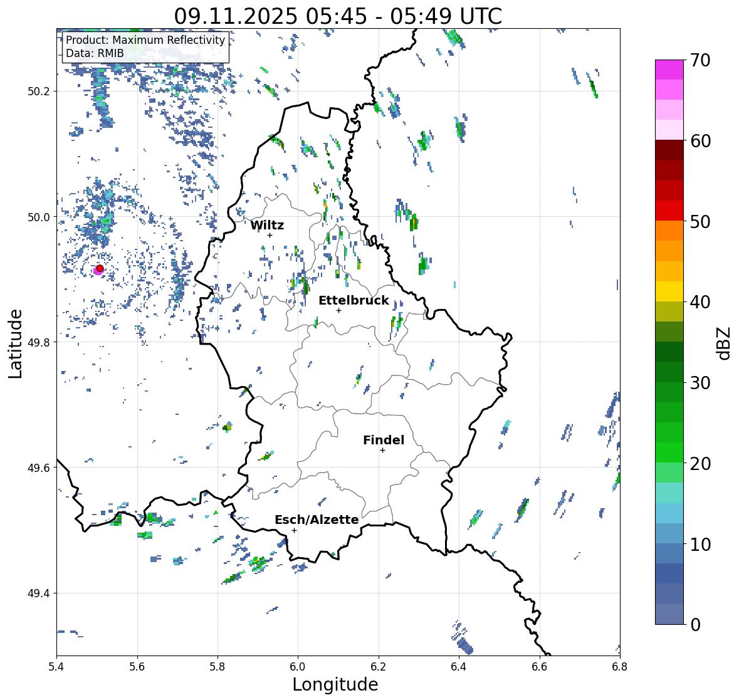The height and width of the screenshot is (700, 739).
Task: Click the magenta top of the colorbar
Action: coord(669,70)
